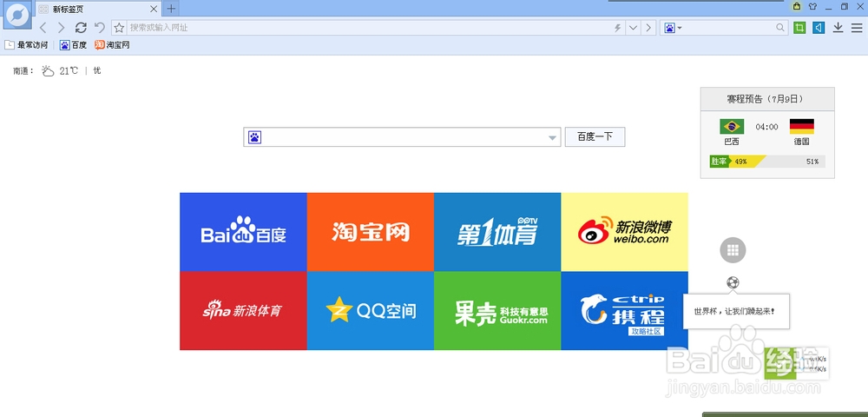Click the soccer ball World Cup icon
Image resolution: width=868 pixels, height=417 pixels.
tap(733, 283)
